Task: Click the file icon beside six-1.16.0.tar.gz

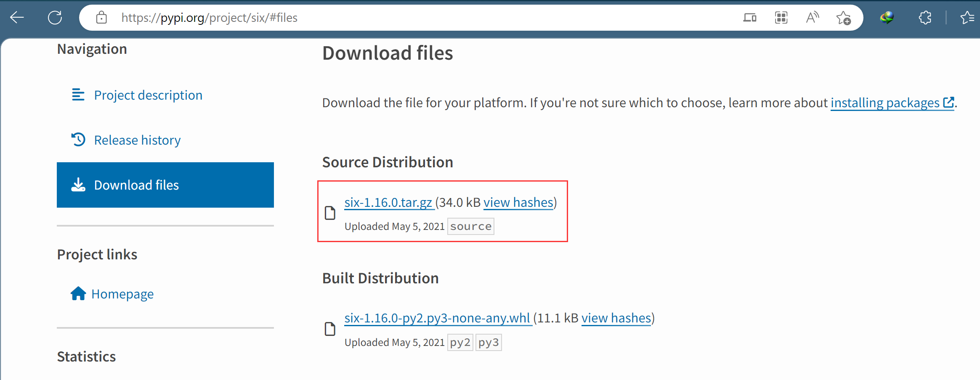Action: point(330,213)
